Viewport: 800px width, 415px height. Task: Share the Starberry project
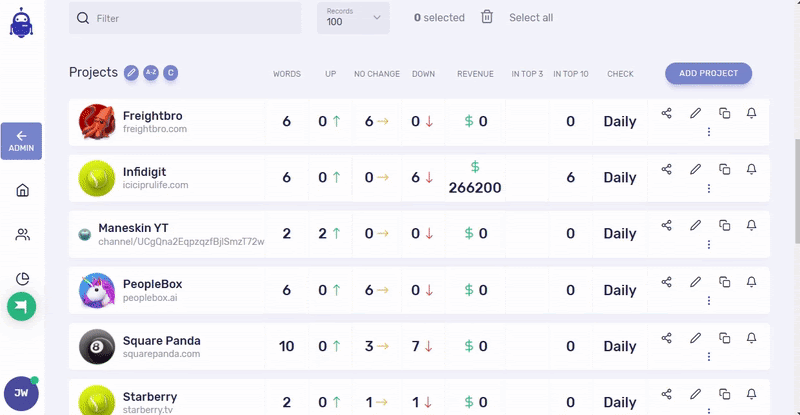[x=666, y=395]
